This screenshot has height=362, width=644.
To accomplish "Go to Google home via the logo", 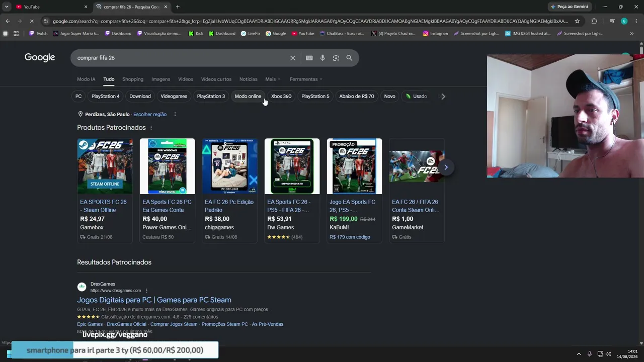I will 40,57.
